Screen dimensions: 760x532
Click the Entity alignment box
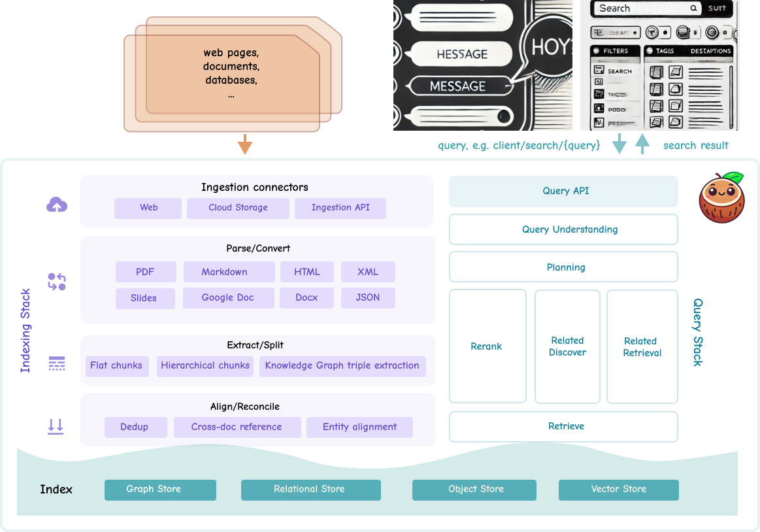(x=359, y=427)
